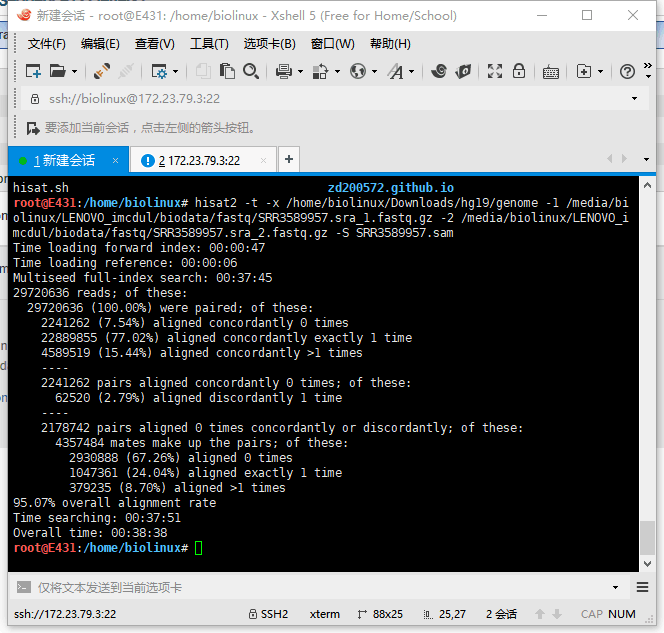This screenshot has height=633, width=664.
Task: Click the 2 会话 status bar entry
Action: [x=501, y=614]
